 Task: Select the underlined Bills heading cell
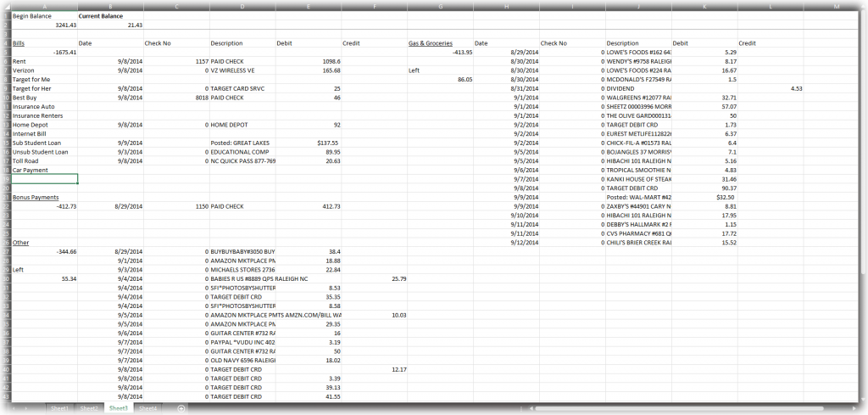coord(44,43)
